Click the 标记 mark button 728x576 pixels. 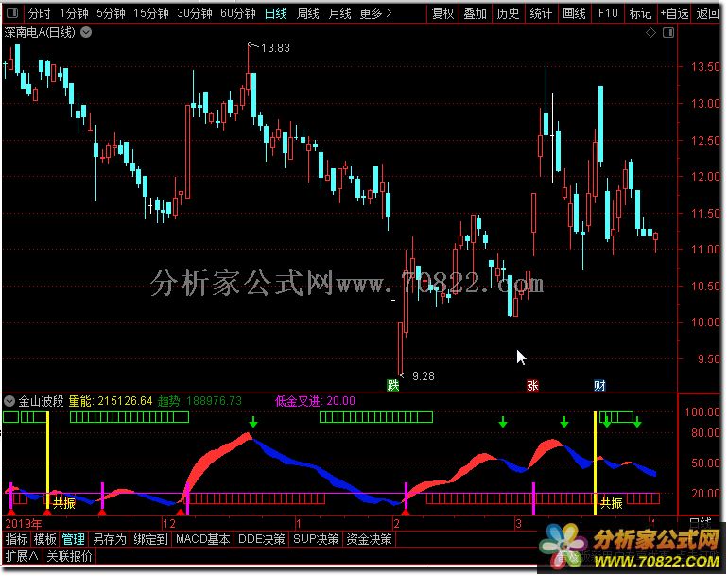[x=640, y=13]
